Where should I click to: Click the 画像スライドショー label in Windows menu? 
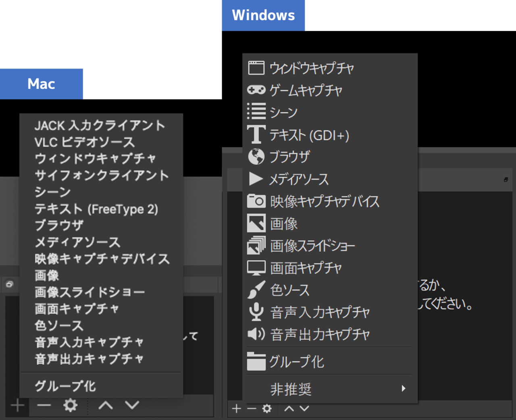pyautogui.click(x=313, y=246)
